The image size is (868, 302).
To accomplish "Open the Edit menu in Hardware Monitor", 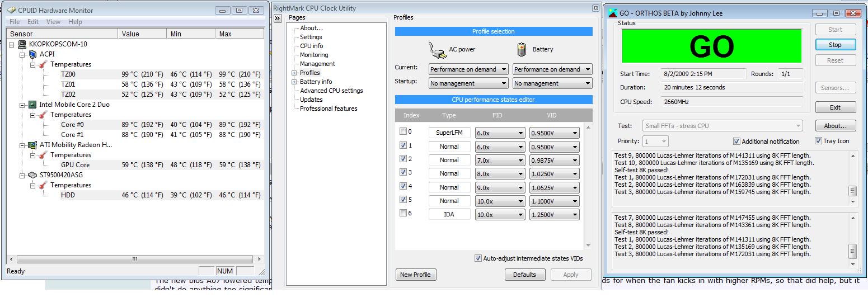I will pos(33,22).
